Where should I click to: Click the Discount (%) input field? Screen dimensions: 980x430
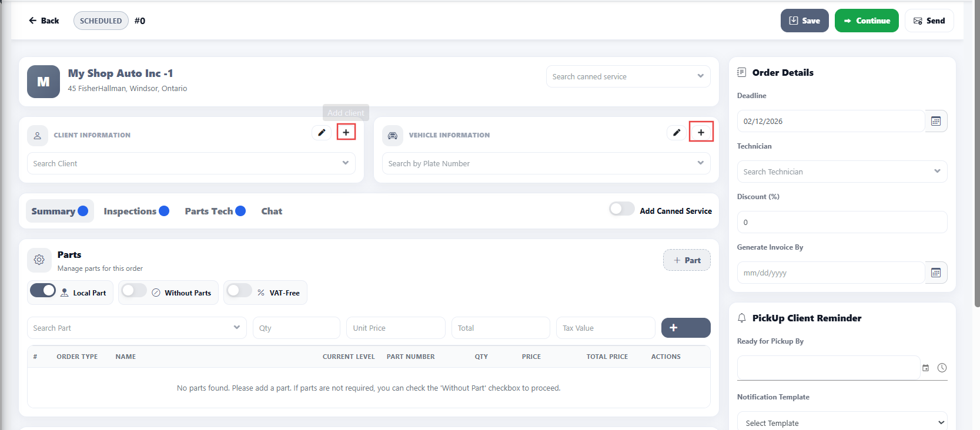[x=841, y=222]
